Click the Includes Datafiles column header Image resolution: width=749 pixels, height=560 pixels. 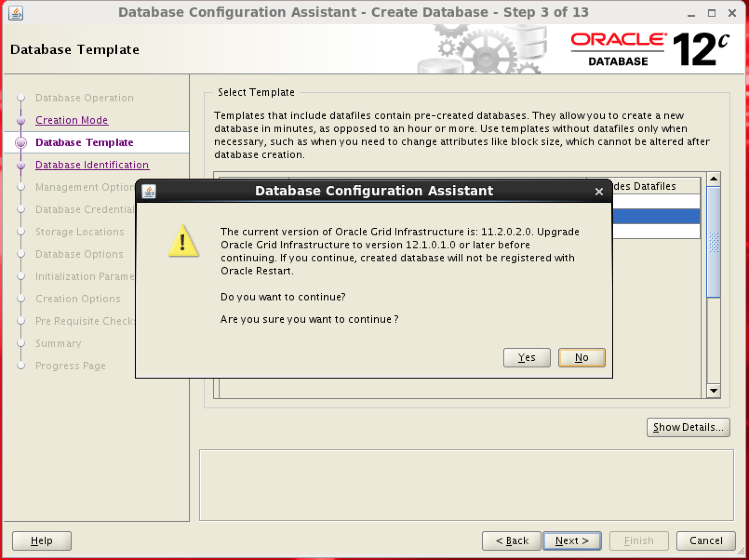[x=656, y=186]
